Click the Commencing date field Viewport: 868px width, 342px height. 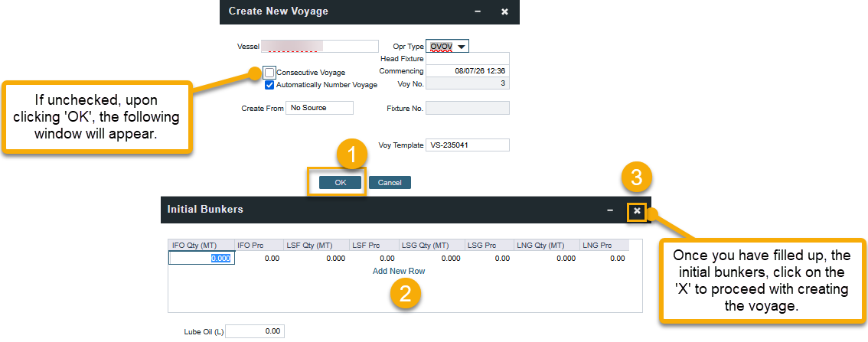click(468, 71)
